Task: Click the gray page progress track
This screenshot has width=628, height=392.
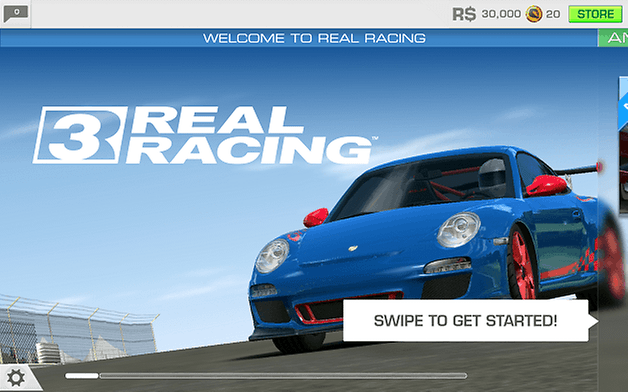Action: tap(283, 376)
